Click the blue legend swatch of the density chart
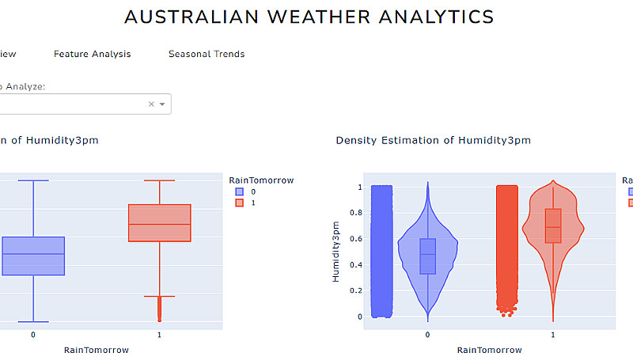 click(631, 191)
